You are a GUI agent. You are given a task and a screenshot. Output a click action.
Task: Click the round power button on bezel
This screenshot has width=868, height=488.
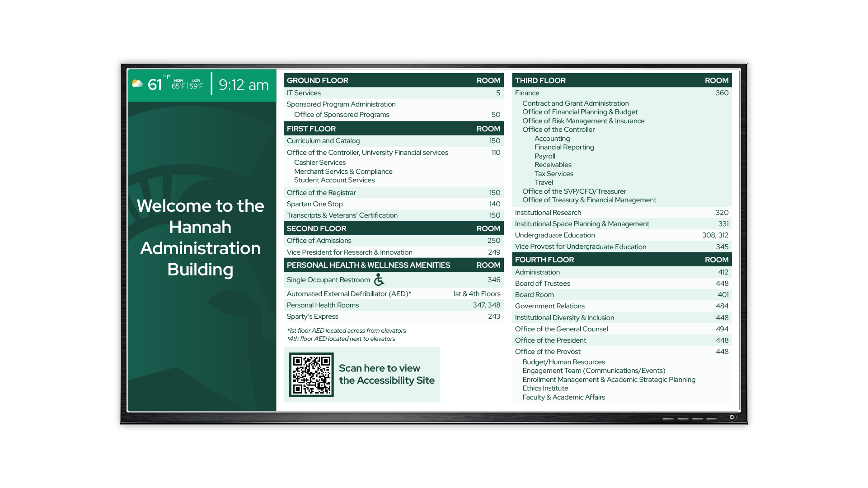click(732, 417)
